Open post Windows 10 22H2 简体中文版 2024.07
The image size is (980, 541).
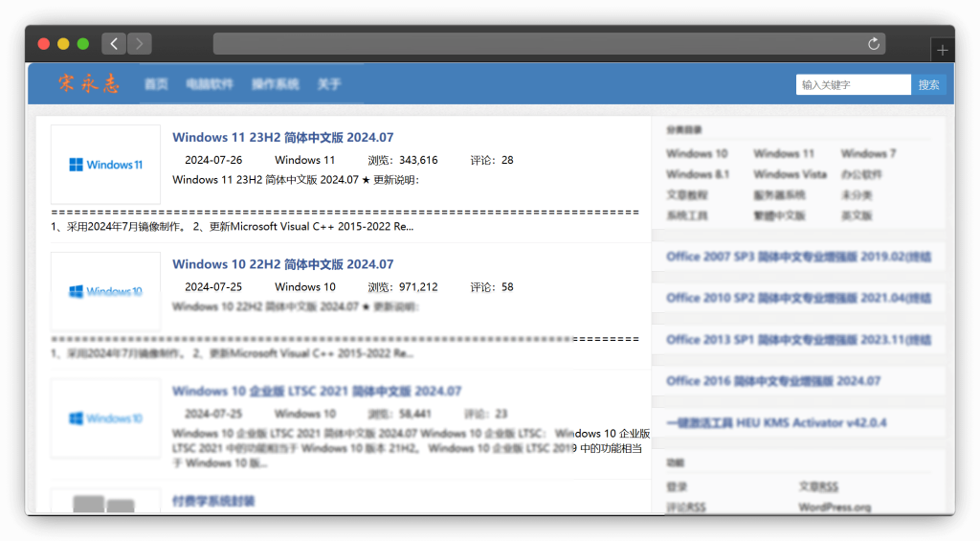(x=283, y=264)
